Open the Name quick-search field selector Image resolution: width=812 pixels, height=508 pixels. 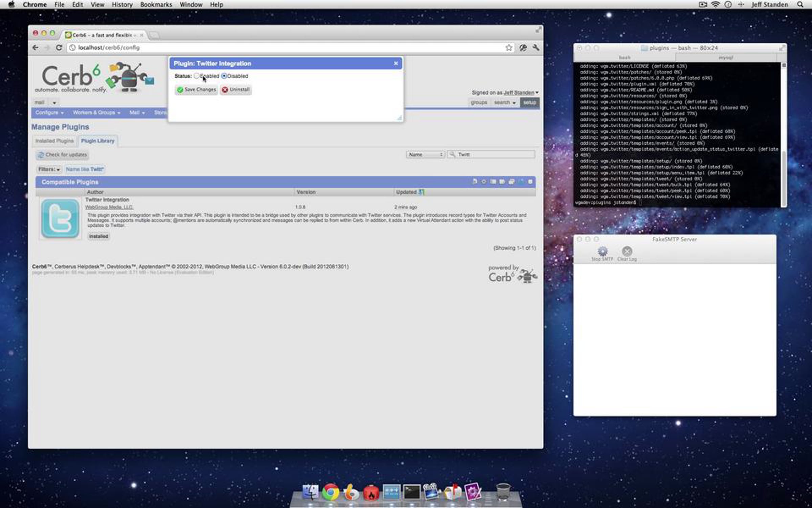pyautogui.click(x=425, y=154)
